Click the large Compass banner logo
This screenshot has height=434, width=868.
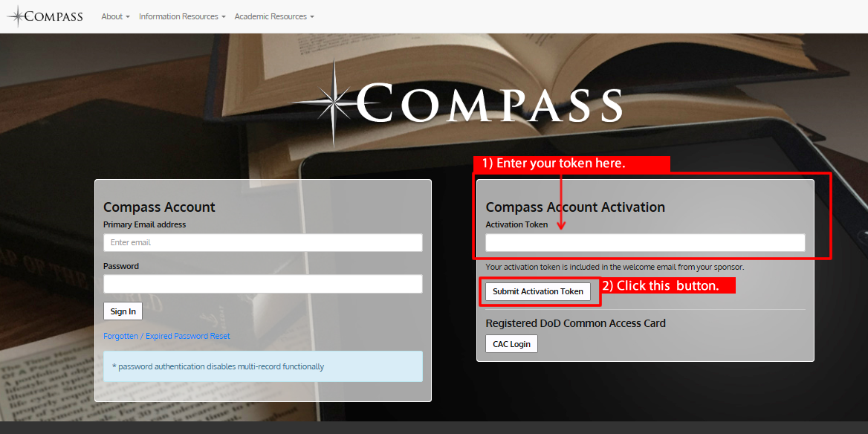(457, 103)
